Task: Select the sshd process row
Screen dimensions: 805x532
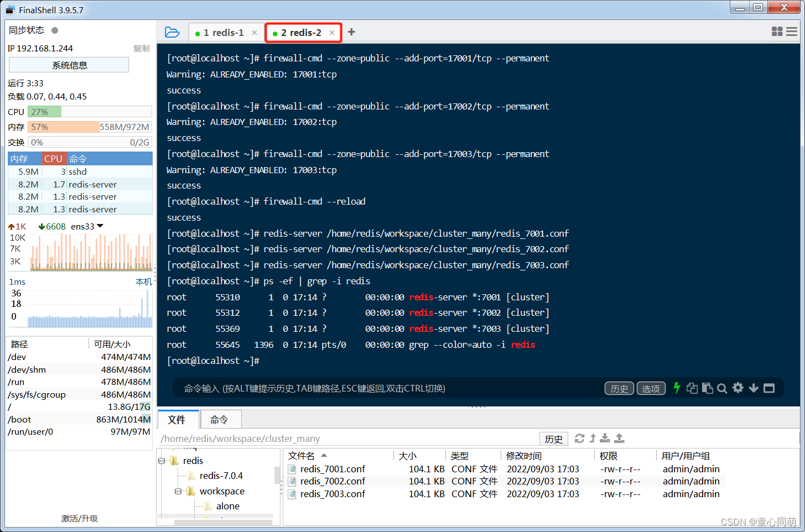Action: click(x=80, y=172)
